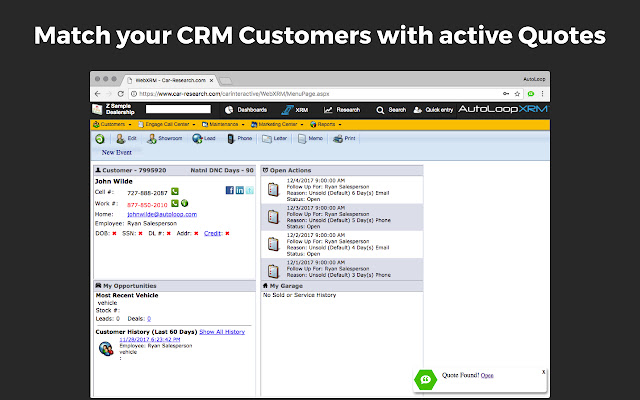
Task: Click the Credit link
Action: click(213, 233)
